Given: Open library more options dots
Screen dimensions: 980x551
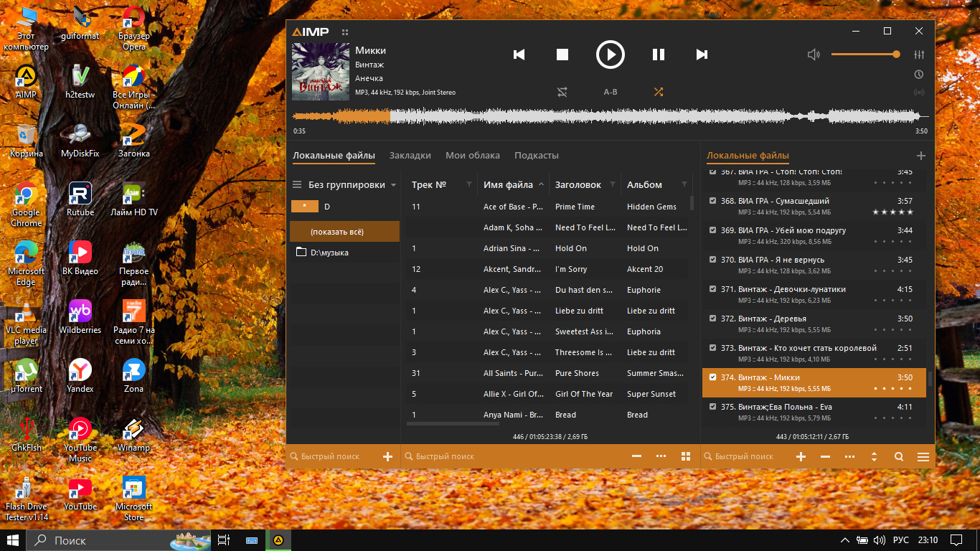Looking at the screenshot, I should point(661,456).
